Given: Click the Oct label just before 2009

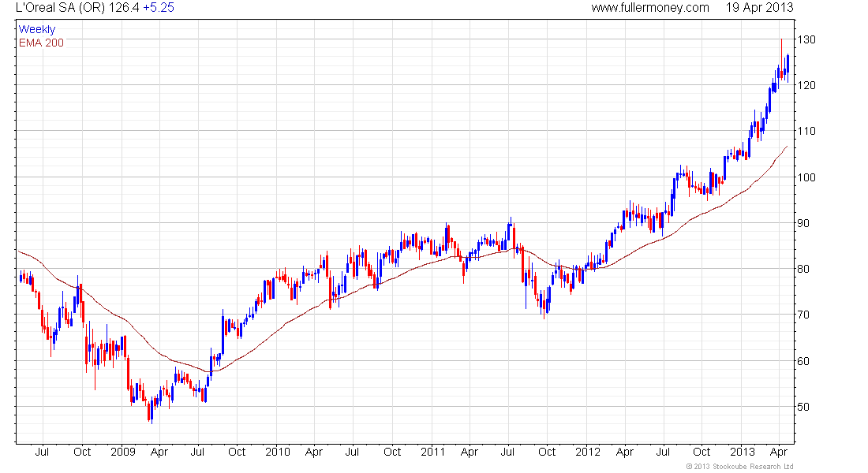Looking at the screenshot, I should (x=82, y=452).
